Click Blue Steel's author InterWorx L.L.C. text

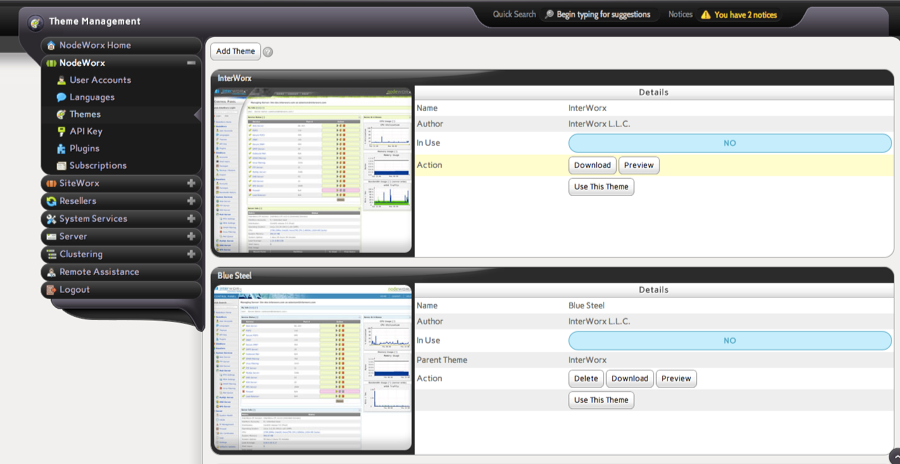[x=599, y=322]
